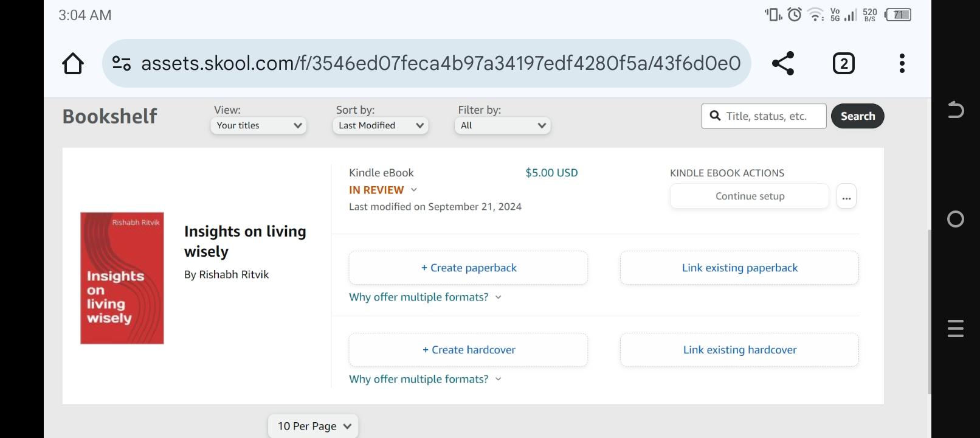The width and height of the screenshot is (980, 438).
Task: Open the '10 Per Page' dropdown
Action: 313,426
